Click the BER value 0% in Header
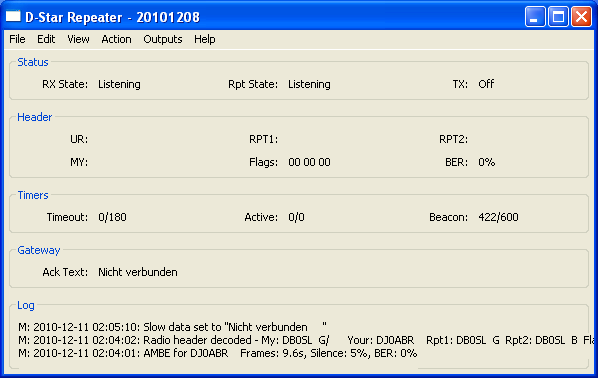 (487, 162)
